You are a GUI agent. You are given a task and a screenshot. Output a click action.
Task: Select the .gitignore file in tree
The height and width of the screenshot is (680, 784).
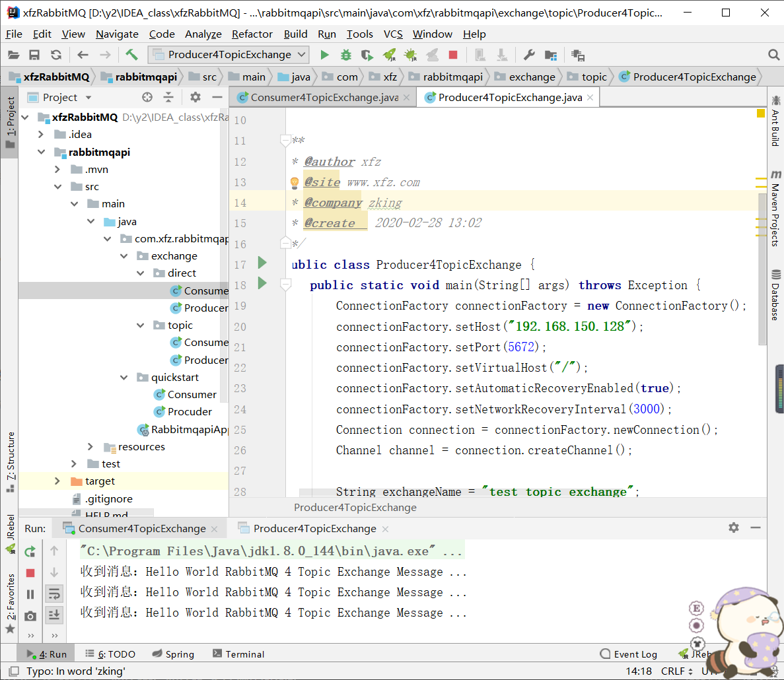(x=108, y=498)
